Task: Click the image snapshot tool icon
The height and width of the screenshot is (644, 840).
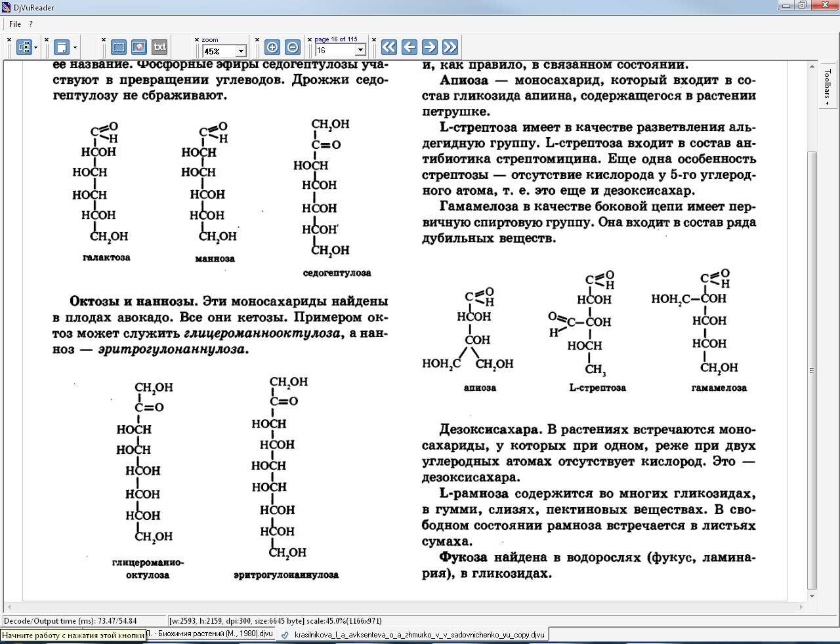Action: [x=138, y=47]
